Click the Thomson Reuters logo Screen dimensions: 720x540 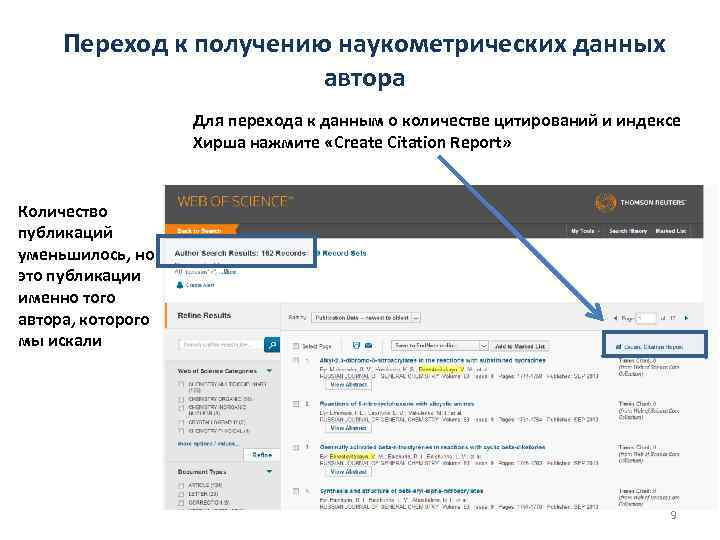(x=640, y=202)
